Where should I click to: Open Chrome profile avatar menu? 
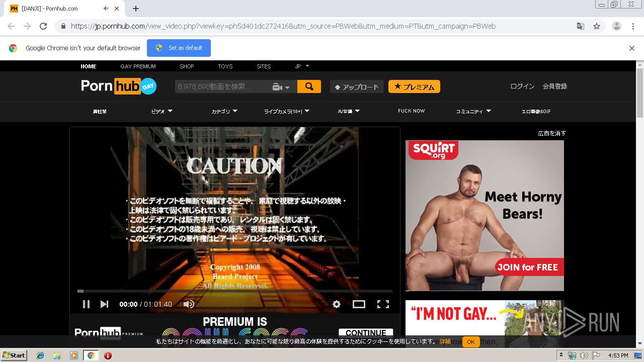[617, 26]
